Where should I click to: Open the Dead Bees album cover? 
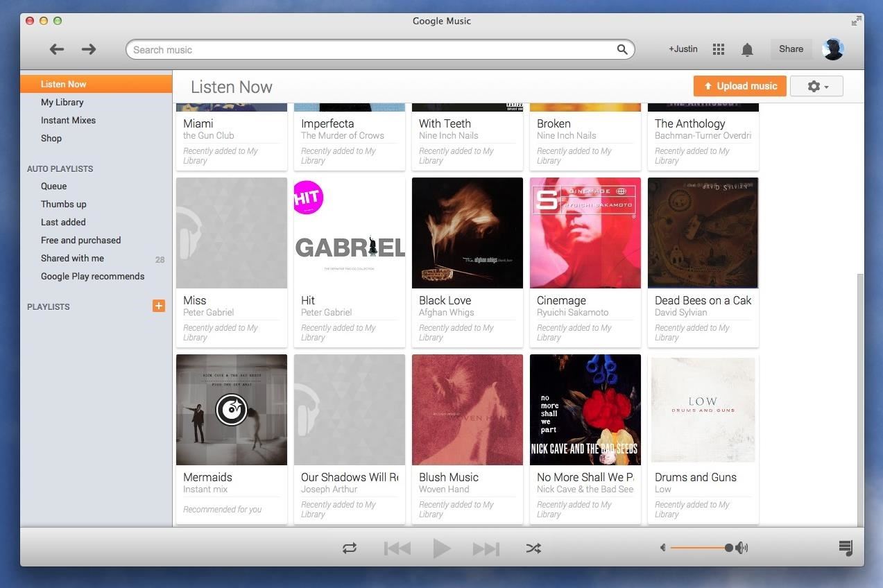click(x=703, y=233)
